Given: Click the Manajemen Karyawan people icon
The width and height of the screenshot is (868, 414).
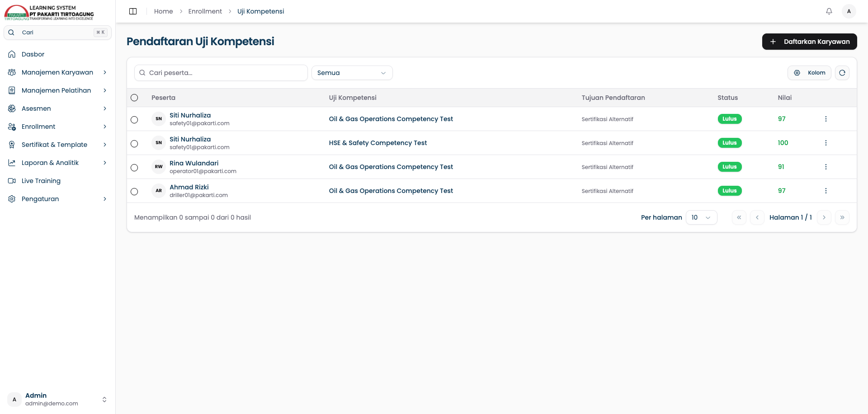Looking at the screenshot, I should click(x=12, y=72).
